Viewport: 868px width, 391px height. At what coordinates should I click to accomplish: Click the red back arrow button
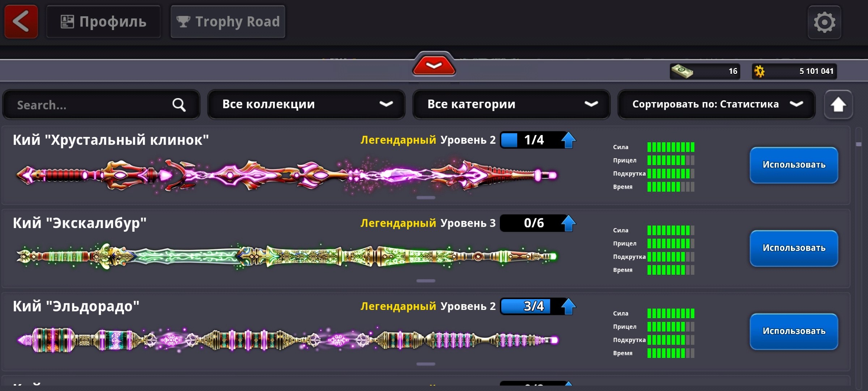21,22
